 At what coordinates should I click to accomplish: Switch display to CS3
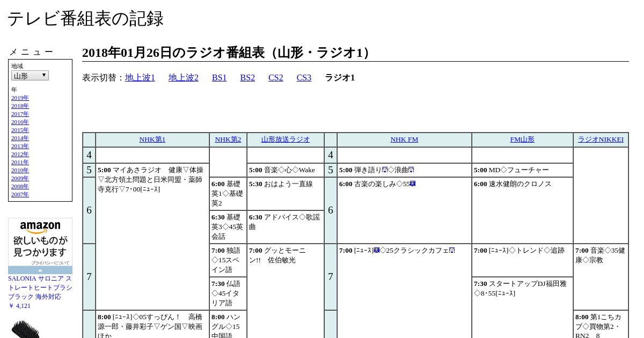click(x=304, y=78)
